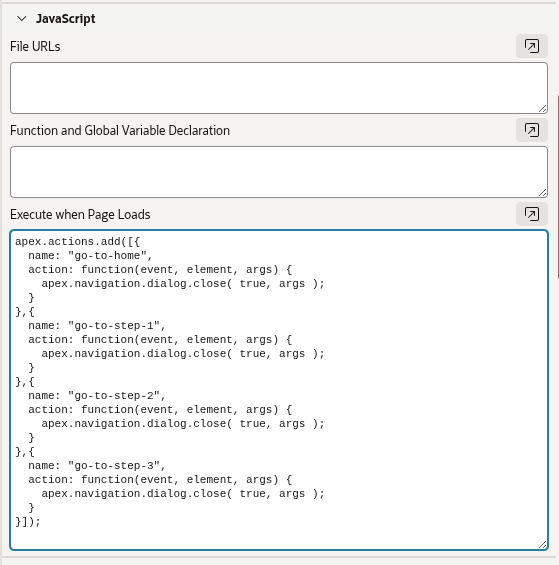Focus the Function and Global Variable Declaration field
Viewport: 559px width, 565px height.
point(279,172)
